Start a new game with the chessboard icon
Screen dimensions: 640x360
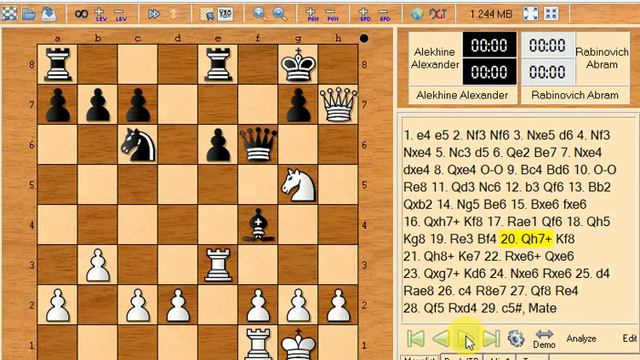click(x=9, y=14)
